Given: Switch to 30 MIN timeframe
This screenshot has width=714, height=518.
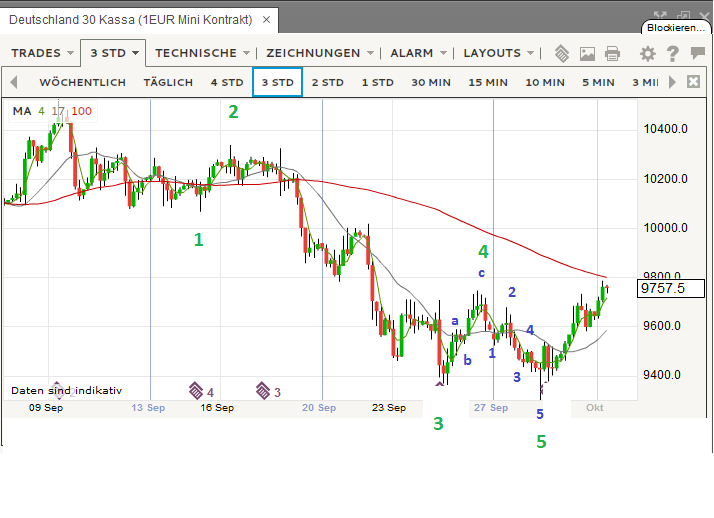Looking at the screenshot, I should point(430,82).
